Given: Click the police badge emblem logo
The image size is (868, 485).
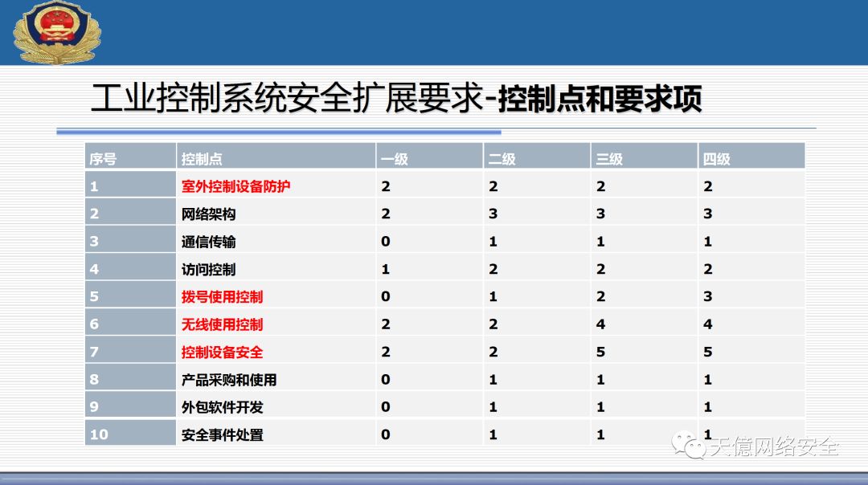Looking at the screenshot, I should (x=56, y=33).
